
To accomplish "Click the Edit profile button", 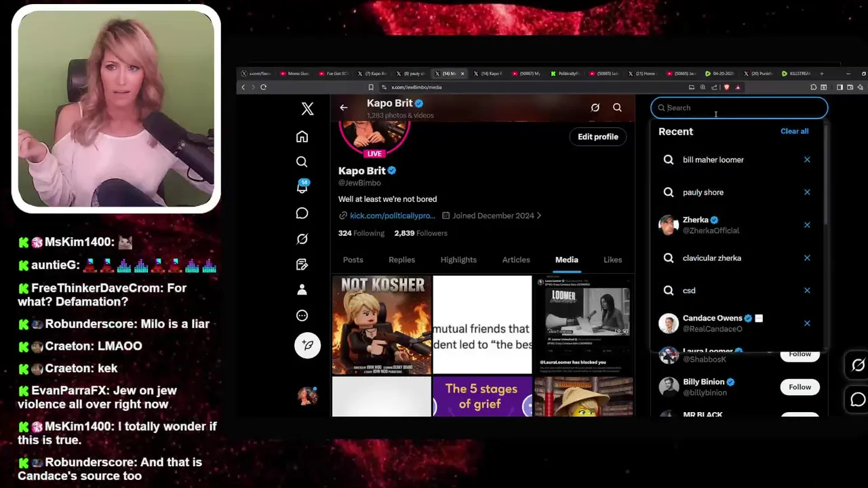I will tap(597, 137).
